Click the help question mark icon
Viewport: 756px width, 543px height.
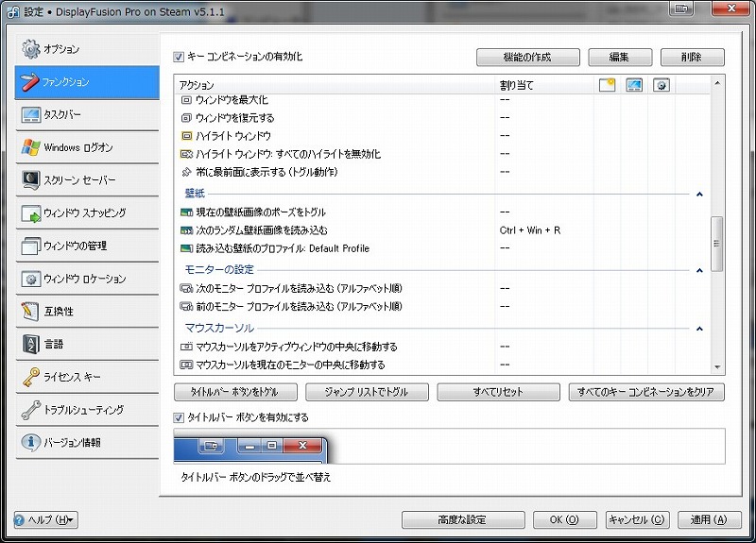point(19,520)
